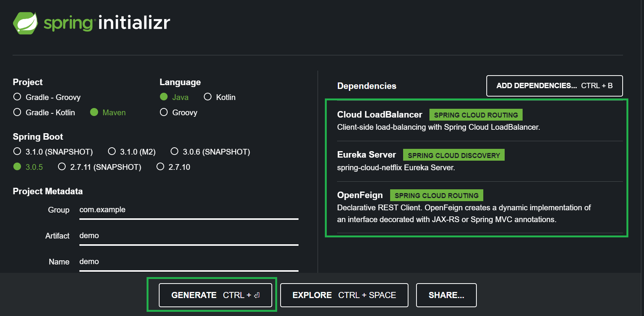Image resolution: width=644 pixels, height=316 pixels.
Task: Edit the Name field
Action: 189,262
